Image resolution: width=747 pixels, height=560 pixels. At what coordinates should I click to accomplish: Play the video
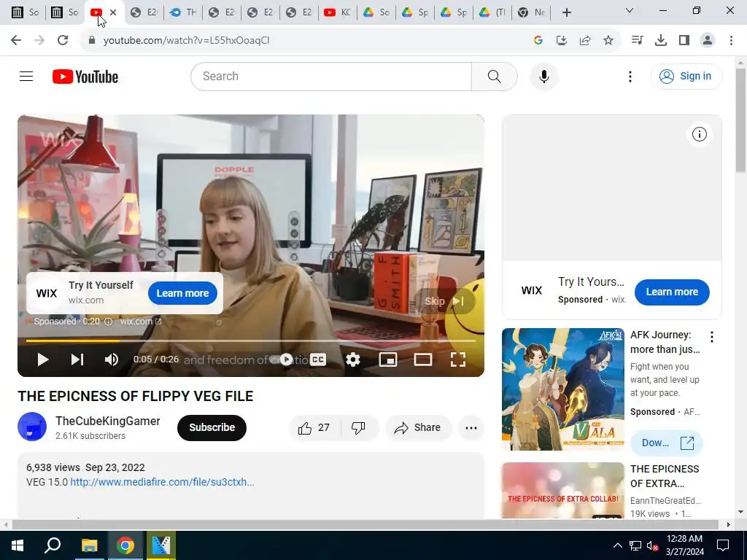(x=43, y=359)
